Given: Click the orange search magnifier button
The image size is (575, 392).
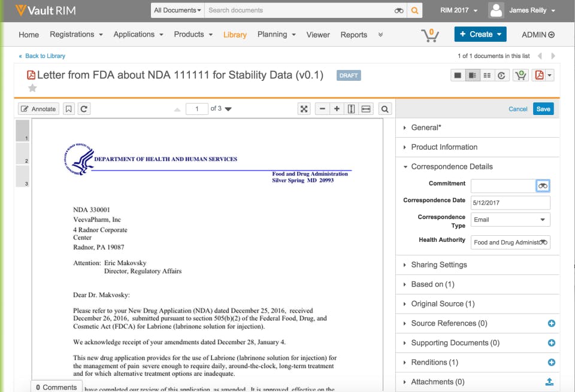Looking at the screenshot, I should click(x=414, y=11).
